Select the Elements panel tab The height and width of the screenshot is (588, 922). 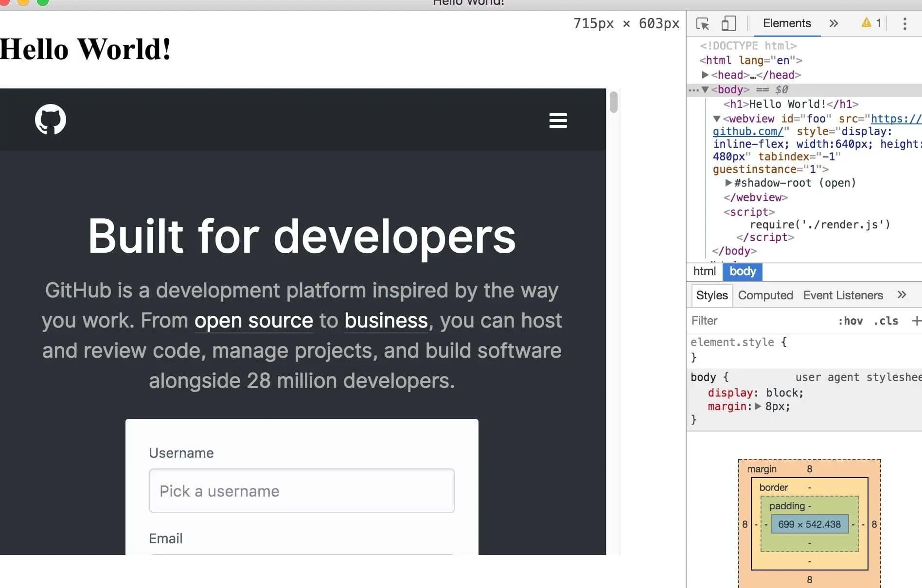point(787,23)
